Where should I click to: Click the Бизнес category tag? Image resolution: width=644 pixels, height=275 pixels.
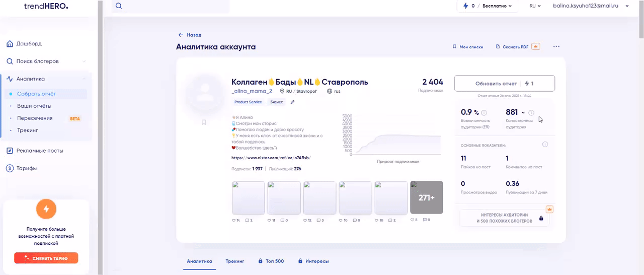pyautogui.click(x=277, y=102)
